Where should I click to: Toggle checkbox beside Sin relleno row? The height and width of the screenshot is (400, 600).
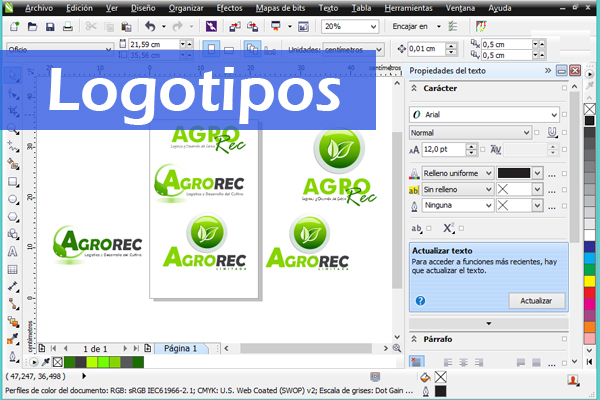pos(564,189)
